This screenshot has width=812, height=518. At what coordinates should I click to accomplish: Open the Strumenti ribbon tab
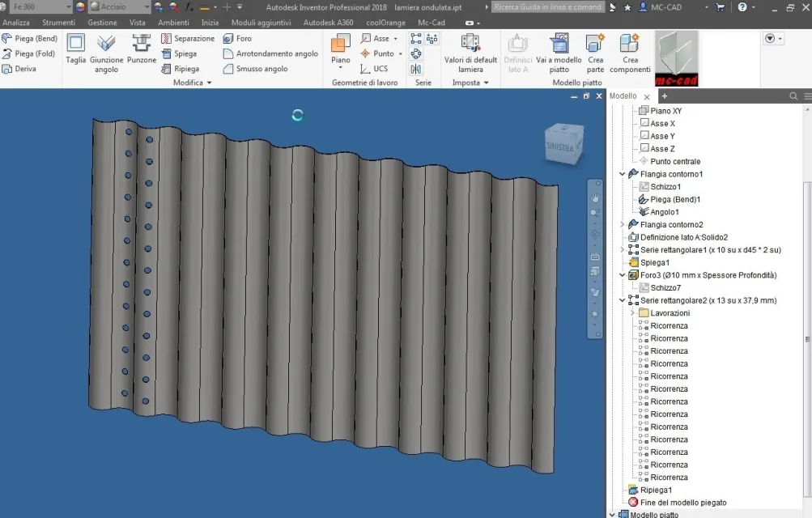[x=58, y=23]
